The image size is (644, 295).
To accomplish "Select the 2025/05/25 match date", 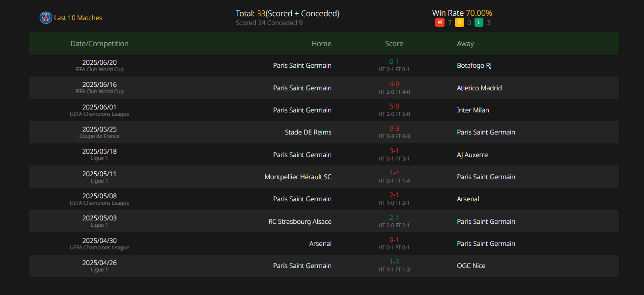I will click(x=99, y=129).
